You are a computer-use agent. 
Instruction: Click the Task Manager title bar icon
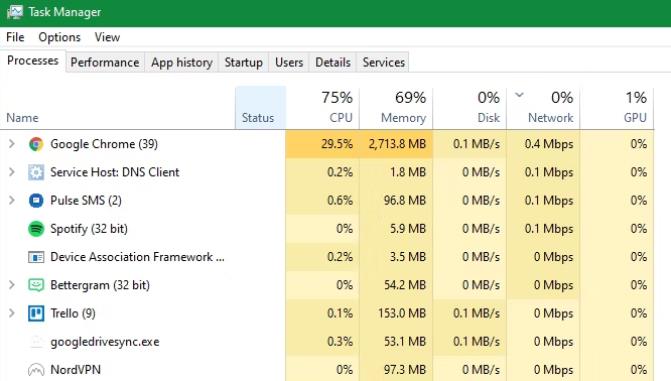pyautogui.click(x=15, y=12)
